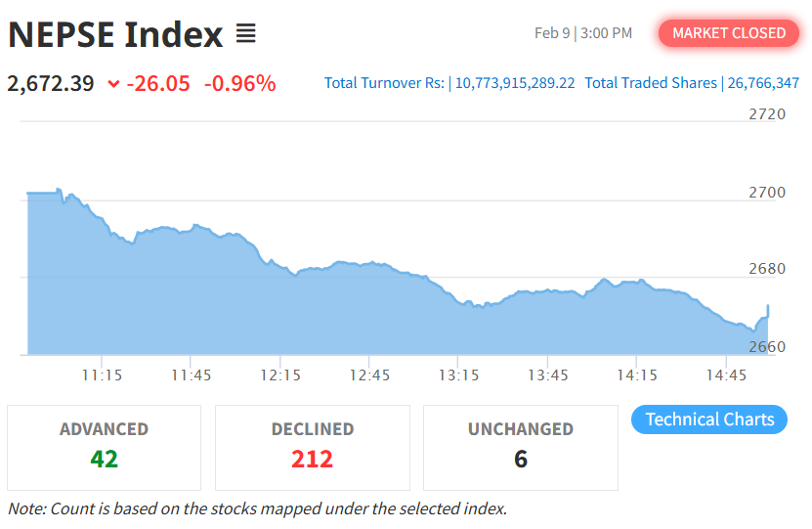Click the 12:15 time axis label

tap(280, 375)
